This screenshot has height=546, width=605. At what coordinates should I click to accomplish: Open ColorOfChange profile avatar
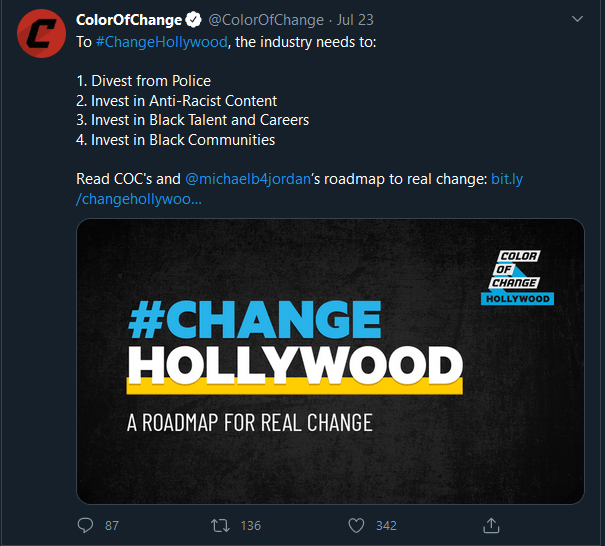tap(39, 40)
